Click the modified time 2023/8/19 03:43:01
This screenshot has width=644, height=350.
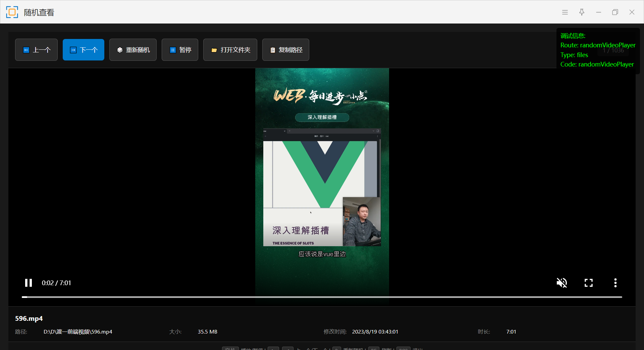[x=375, y=332]
